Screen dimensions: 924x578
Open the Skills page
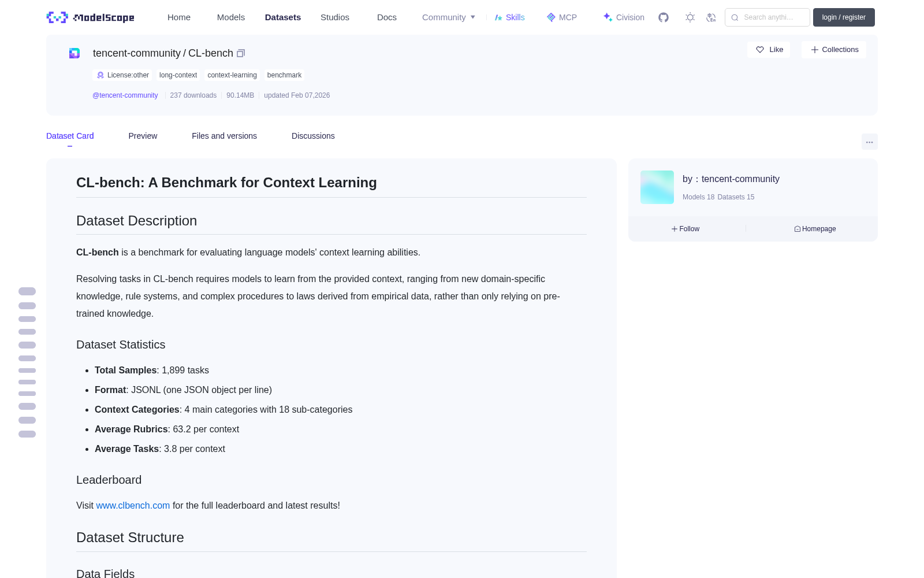510,17
